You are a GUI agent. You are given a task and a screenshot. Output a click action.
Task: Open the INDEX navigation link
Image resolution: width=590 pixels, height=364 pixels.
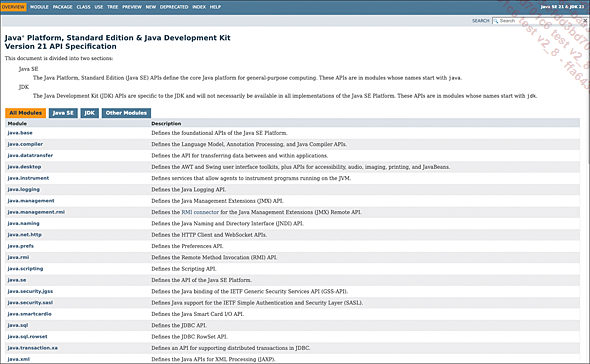click(199, 7)
